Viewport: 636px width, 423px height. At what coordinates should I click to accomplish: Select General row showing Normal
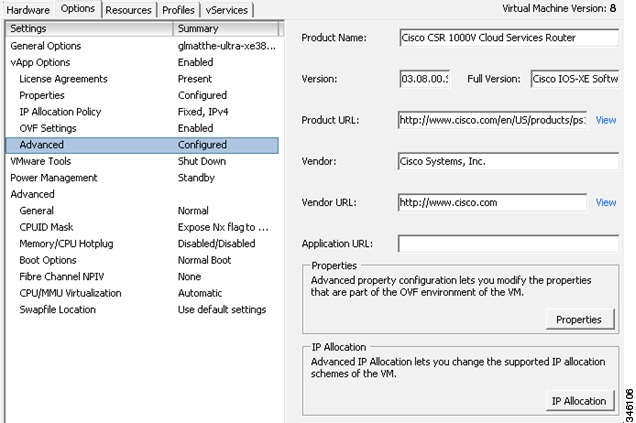142,211
